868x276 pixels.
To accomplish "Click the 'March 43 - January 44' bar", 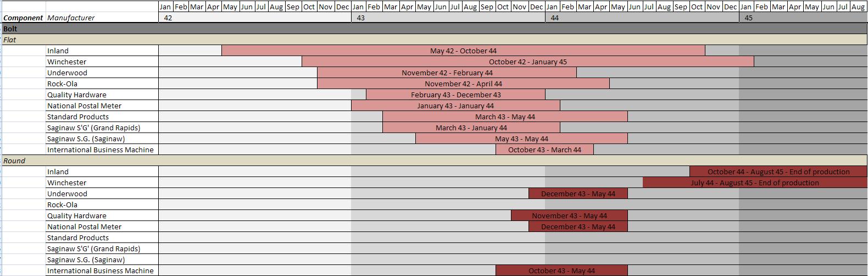I will (471, 128).
